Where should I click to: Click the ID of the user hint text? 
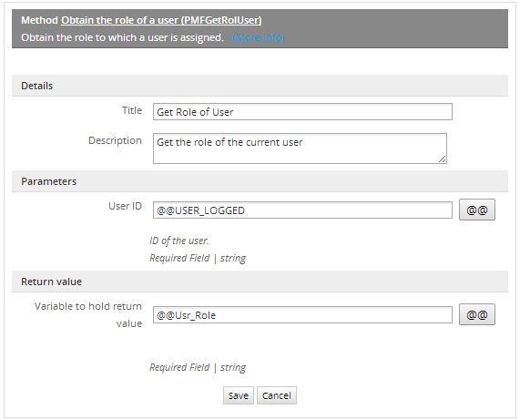click(x=179, y=241)
